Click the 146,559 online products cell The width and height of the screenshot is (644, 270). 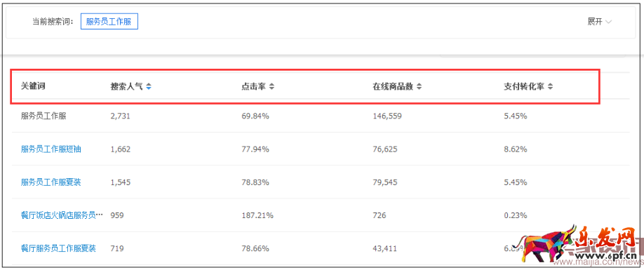[387, 116]
